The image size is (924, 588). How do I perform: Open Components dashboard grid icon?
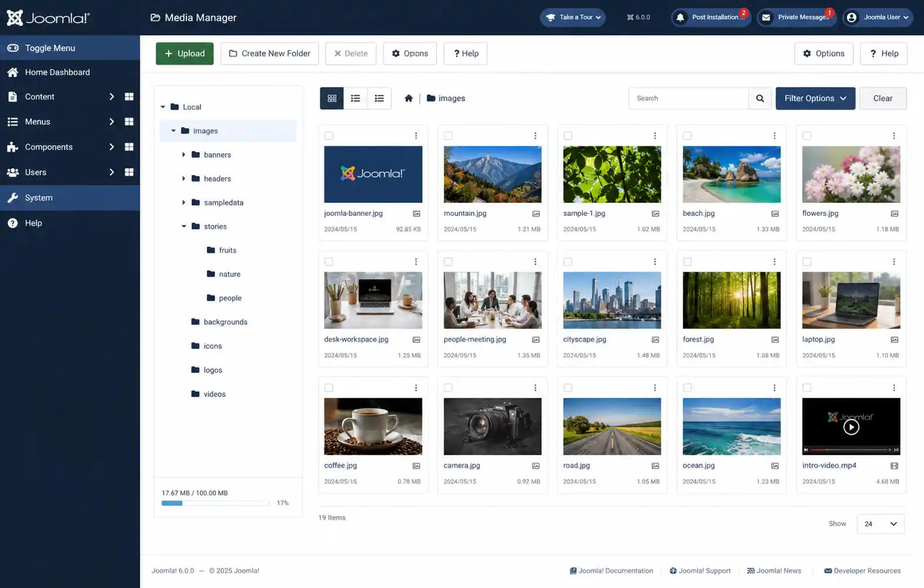click(129, 147)
